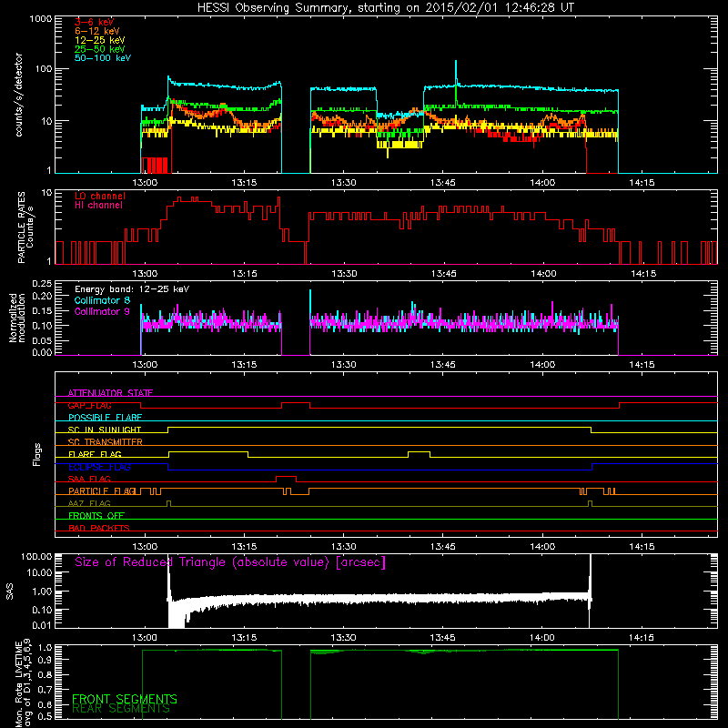
Task: Click the '0.7' livetime axis tick value
Action: pos(45,689)
